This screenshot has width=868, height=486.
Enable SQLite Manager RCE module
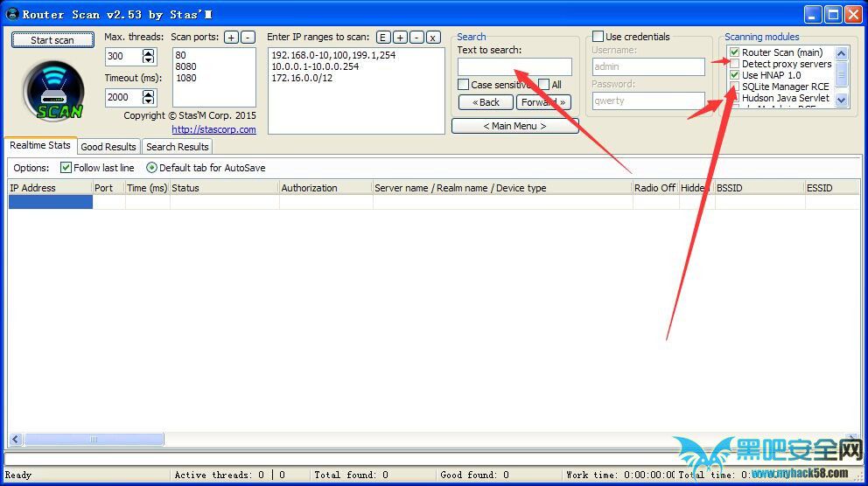735,87
